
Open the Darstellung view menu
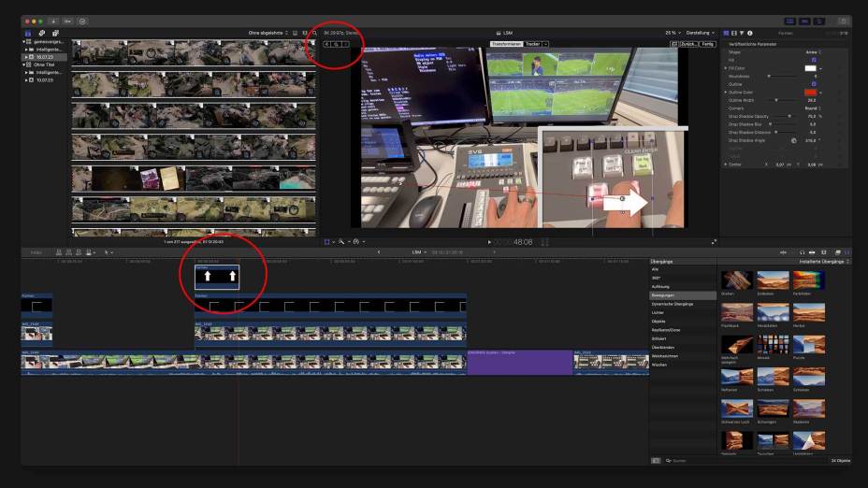(701, 34)
